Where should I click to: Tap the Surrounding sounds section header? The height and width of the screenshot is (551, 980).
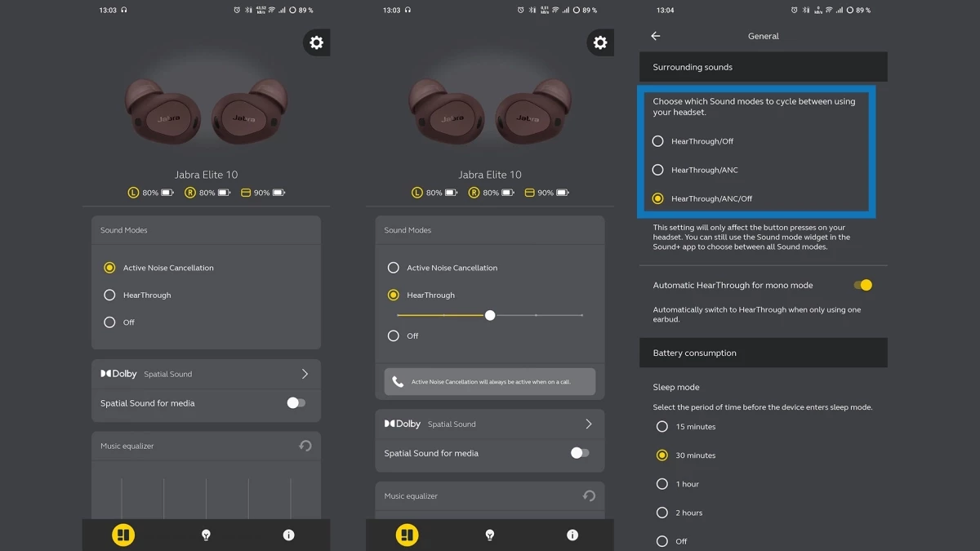pyautogui.click(x=763, y=67)
